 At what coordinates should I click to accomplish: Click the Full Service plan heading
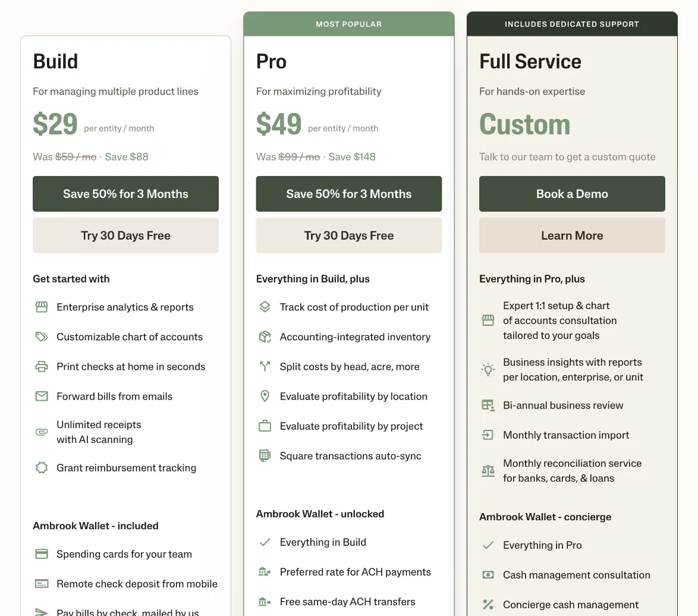click(530, 61)
